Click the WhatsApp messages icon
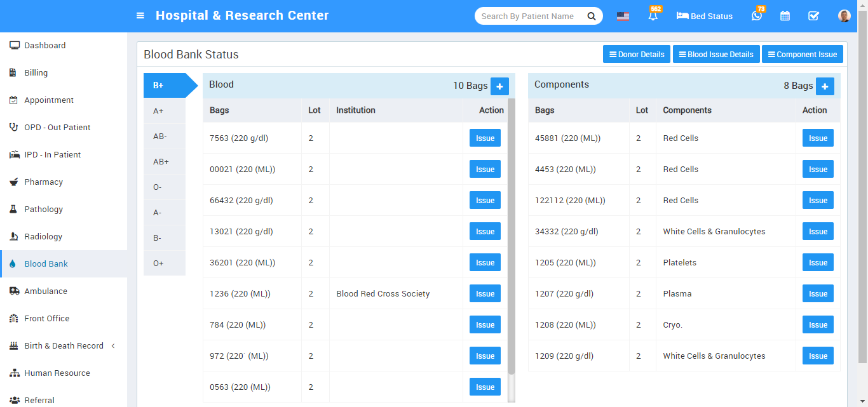This screenshot has height=407, width=868. coord(756,17)
